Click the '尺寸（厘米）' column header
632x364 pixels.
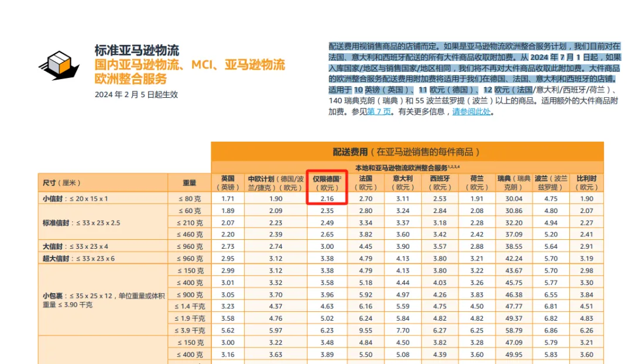[x=103, y=183]
